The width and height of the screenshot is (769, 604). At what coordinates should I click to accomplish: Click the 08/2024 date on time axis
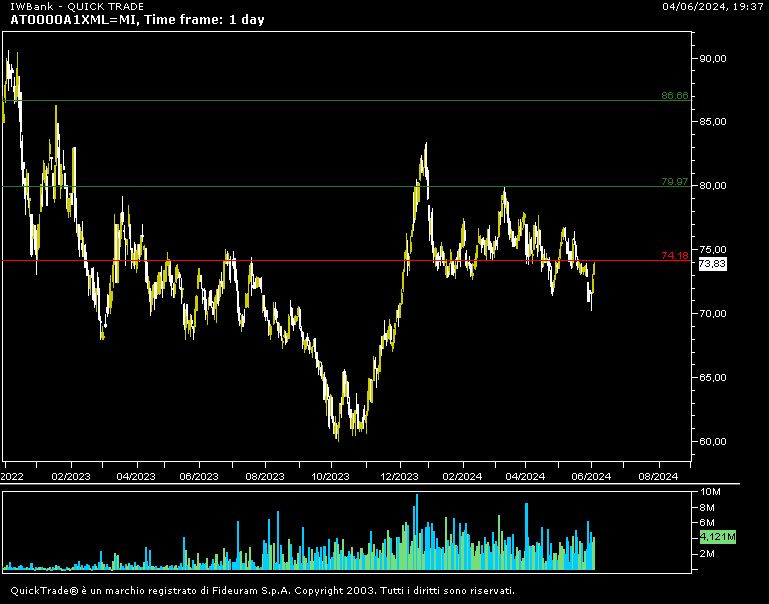658,476
